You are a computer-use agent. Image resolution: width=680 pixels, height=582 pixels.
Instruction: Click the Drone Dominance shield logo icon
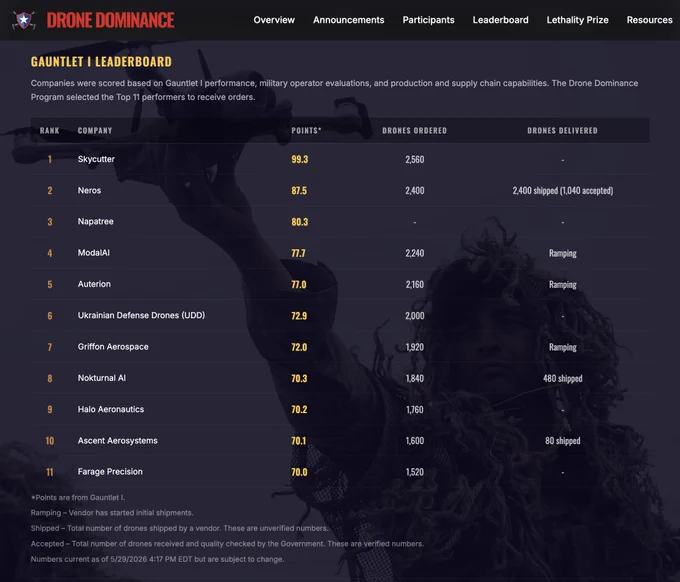click(24, 20)
